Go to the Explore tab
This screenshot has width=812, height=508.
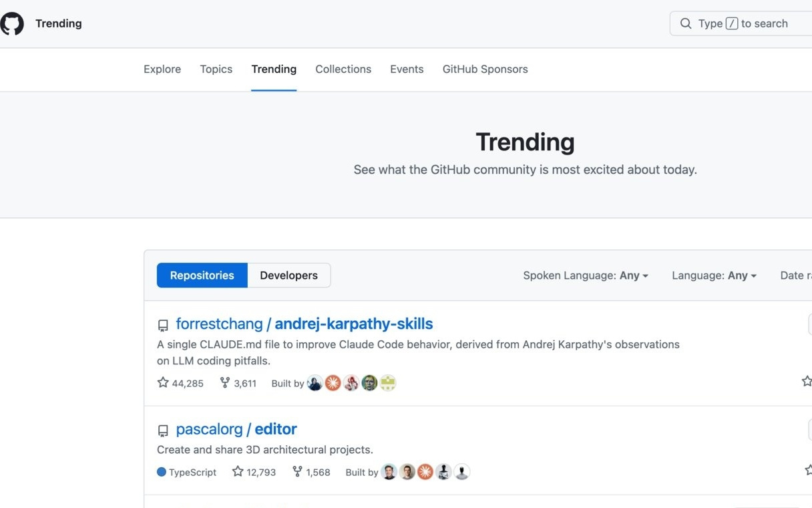162,69
